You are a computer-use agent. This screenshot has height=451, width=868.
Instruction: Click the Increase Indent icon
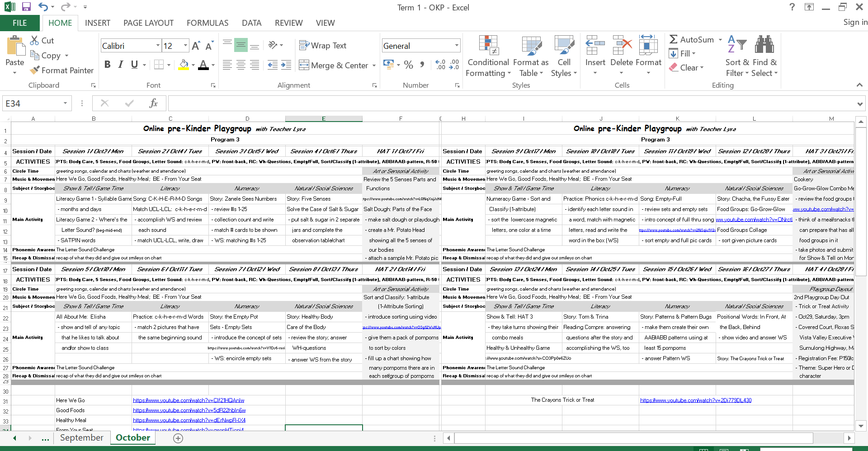pyautogui.click(x=286, y=65)
